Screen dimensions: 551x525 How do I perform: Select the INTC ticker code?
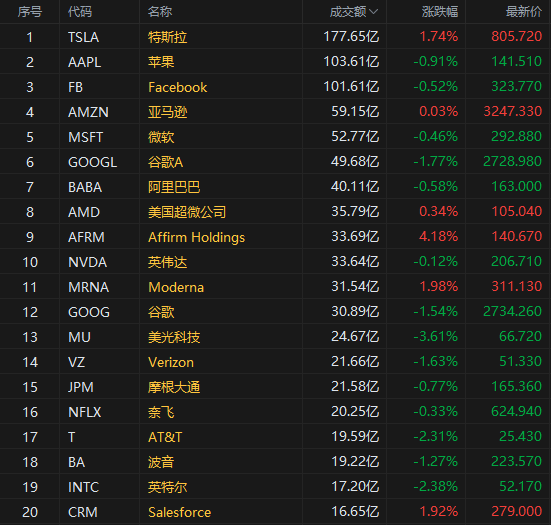[x=83, y=487]
